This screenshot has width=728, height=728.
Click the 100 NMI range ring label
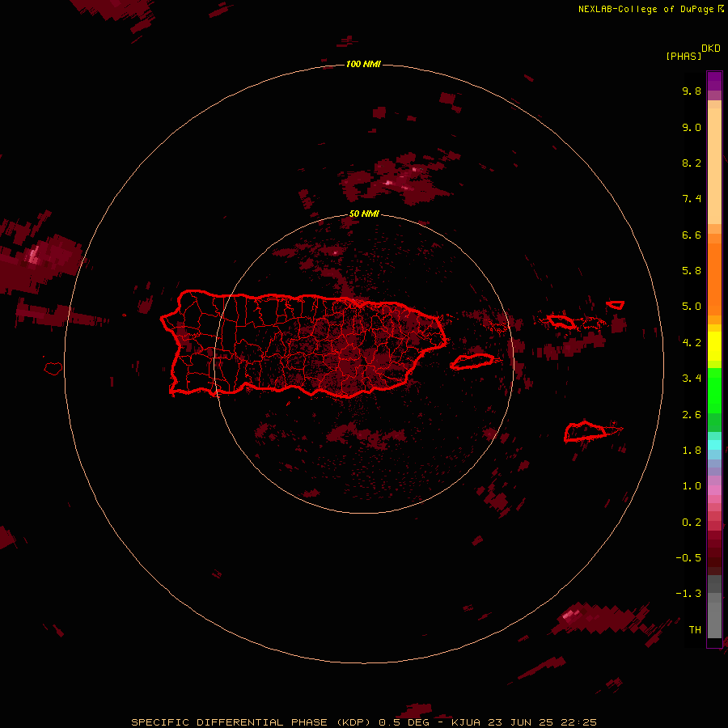[363, 64]
